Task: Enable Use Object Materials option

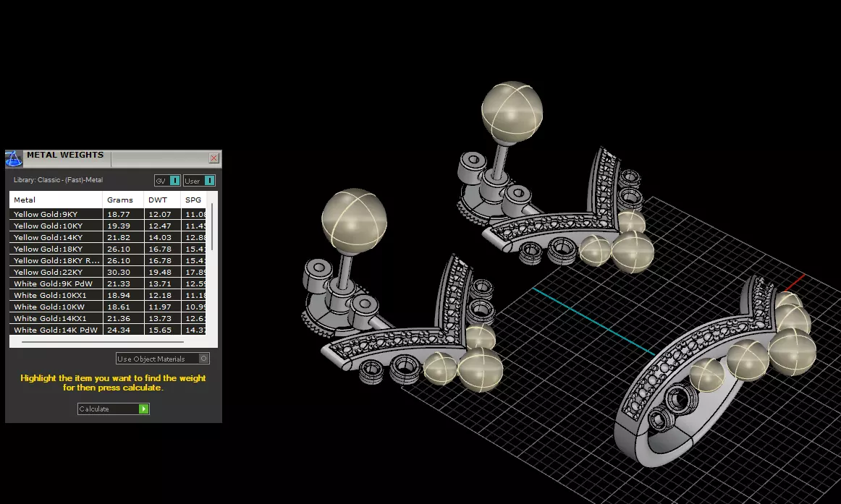Action: tap(163, 359)
